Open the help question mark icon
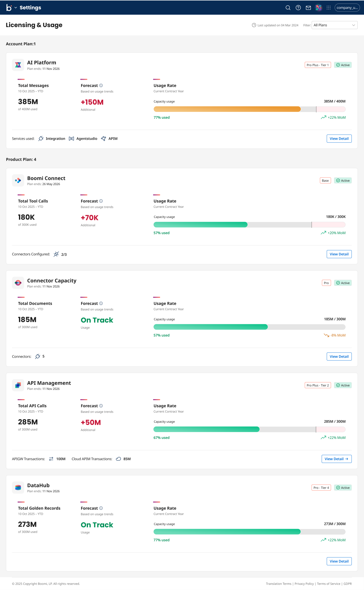 pyautogui.click(x=298, y=8)
